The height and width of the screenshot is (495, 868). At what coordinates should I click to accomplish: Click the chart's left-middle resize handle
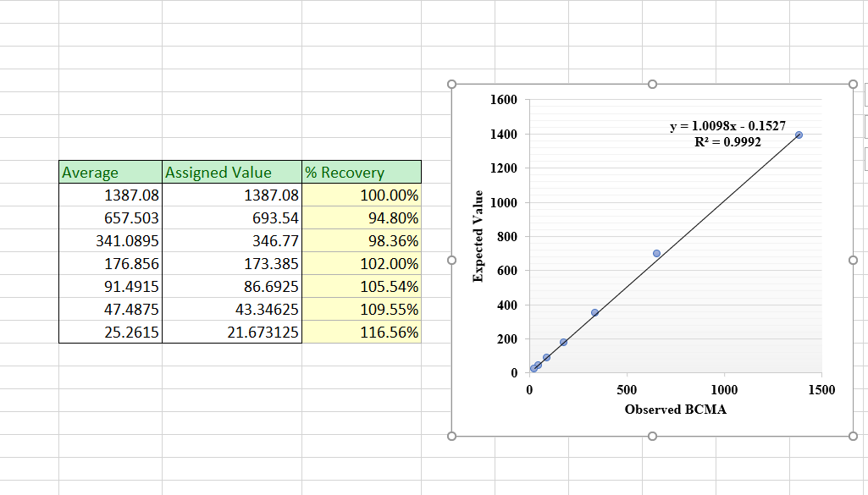coord(452,261)
